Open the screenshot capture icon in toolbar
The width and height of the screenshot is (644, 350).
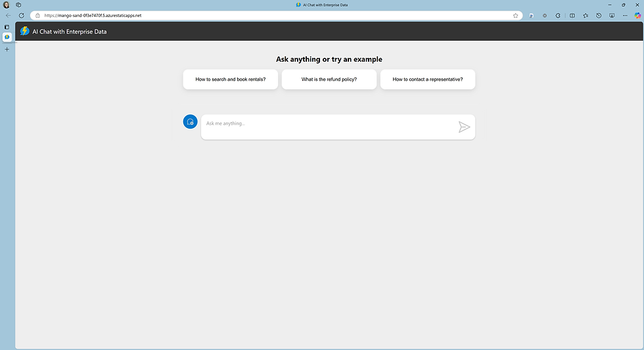(612, 16)
